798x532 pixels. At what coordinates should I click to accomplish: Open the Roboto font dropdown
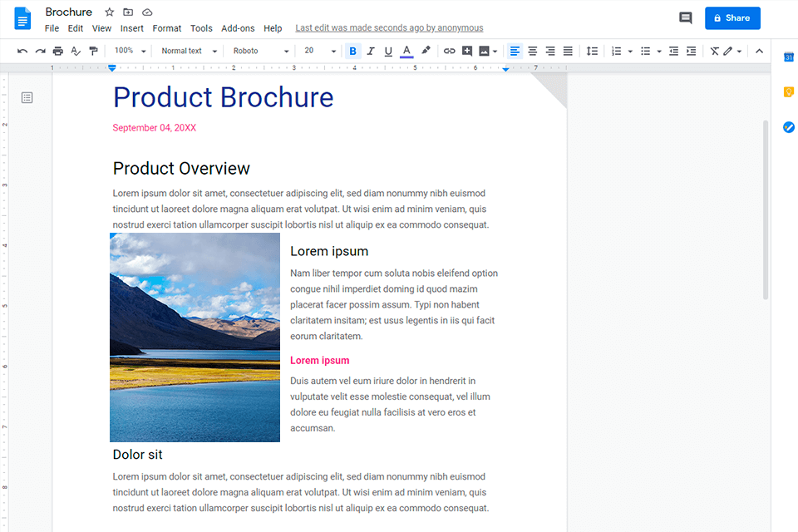[259, 51]
